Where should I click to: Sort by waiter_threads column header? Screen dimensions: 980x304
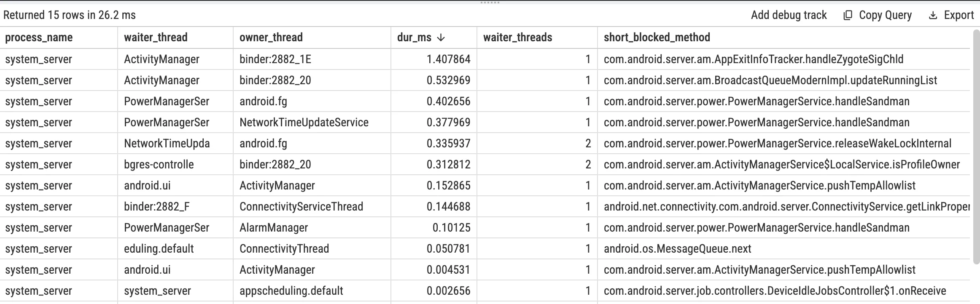[517, 37]
